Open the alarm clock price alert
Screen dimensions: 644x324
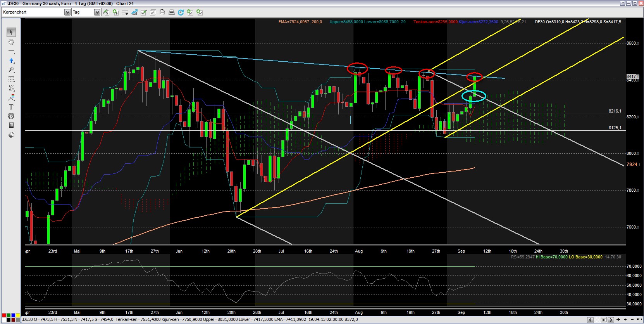click(11, 116)
